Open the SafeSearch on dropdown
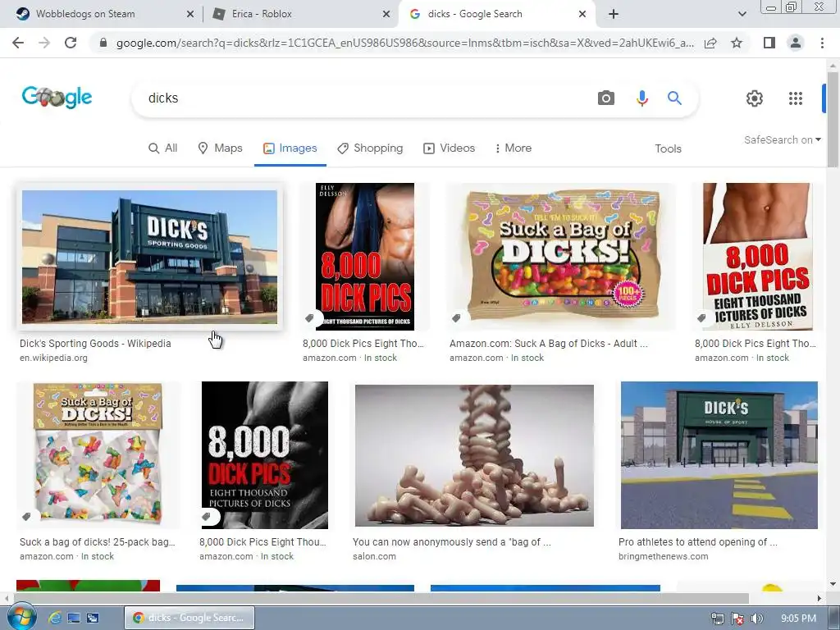Image resolution: width=840 pixels, height=630 pixels. point(782,139)
